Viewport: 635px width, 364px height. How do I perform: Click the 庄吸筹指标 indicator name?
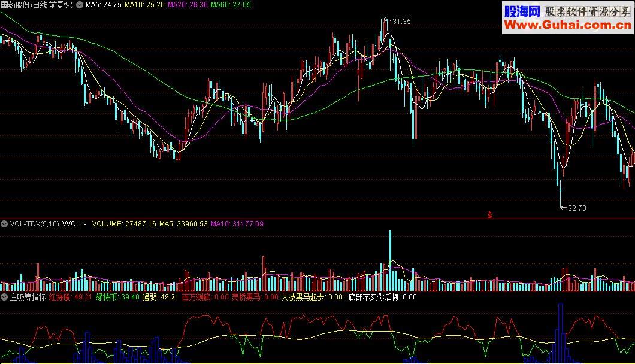(x=28, y=297)
